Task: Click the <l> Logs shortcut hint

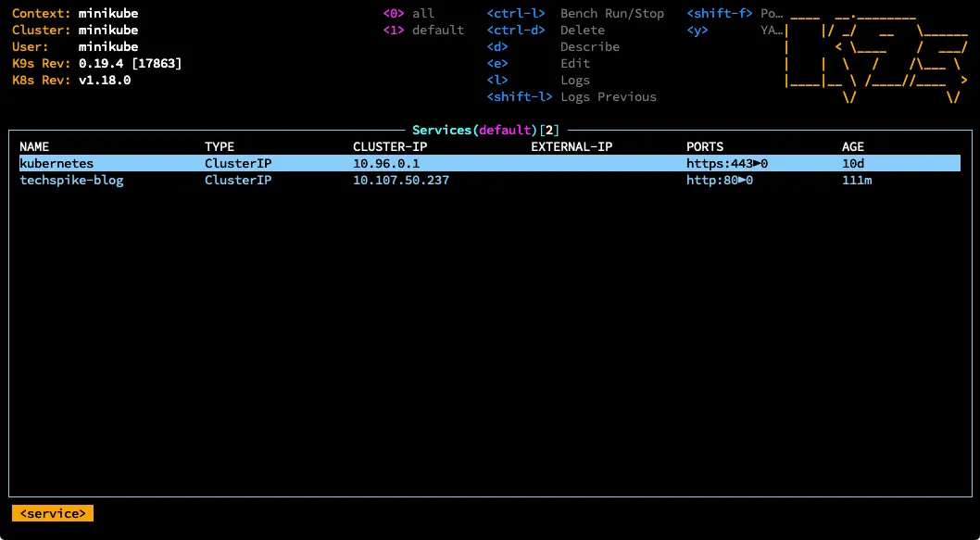Action: 538,80
